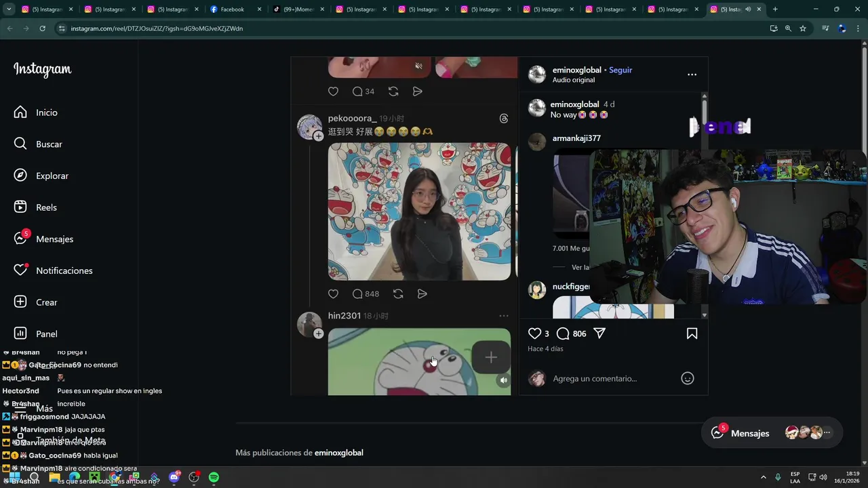868x488 pixels.
Task: Unmute the top video via the speaker icon
Action: pos(418,66)
